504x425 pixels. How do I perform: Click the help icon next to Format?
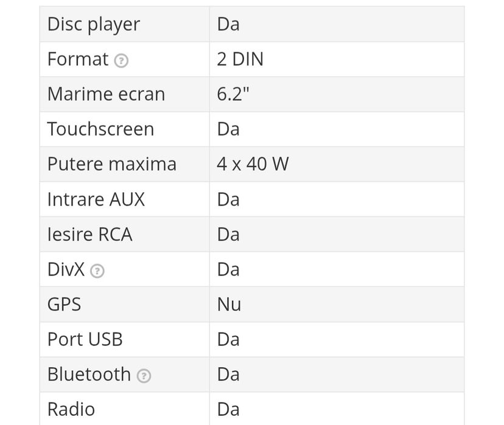tap(122, 60)
